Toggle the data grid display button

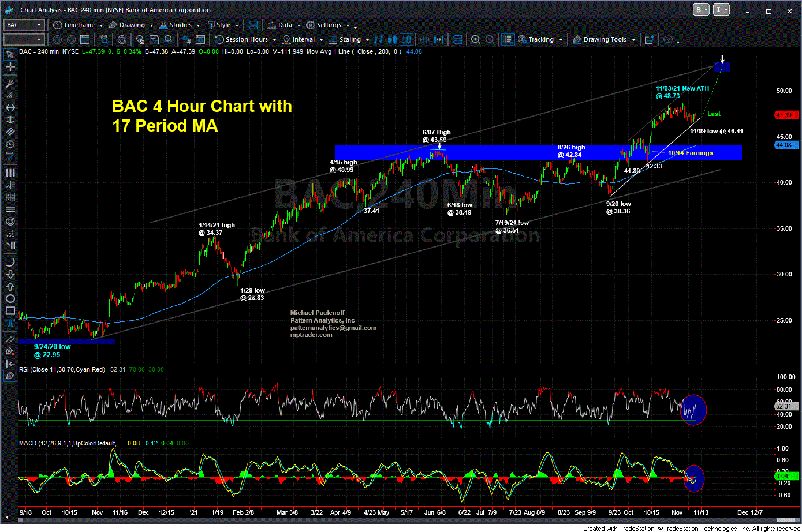point(508,39)
